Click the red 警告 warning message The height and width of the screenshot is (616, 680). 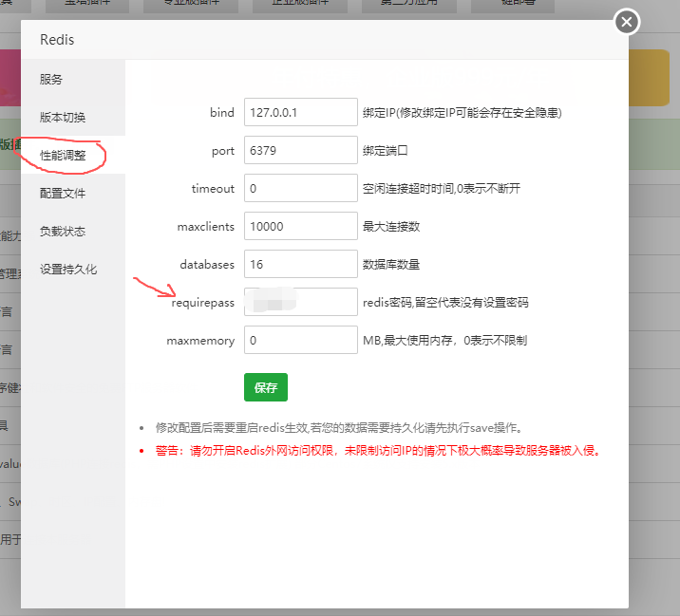tap(378, 451)
